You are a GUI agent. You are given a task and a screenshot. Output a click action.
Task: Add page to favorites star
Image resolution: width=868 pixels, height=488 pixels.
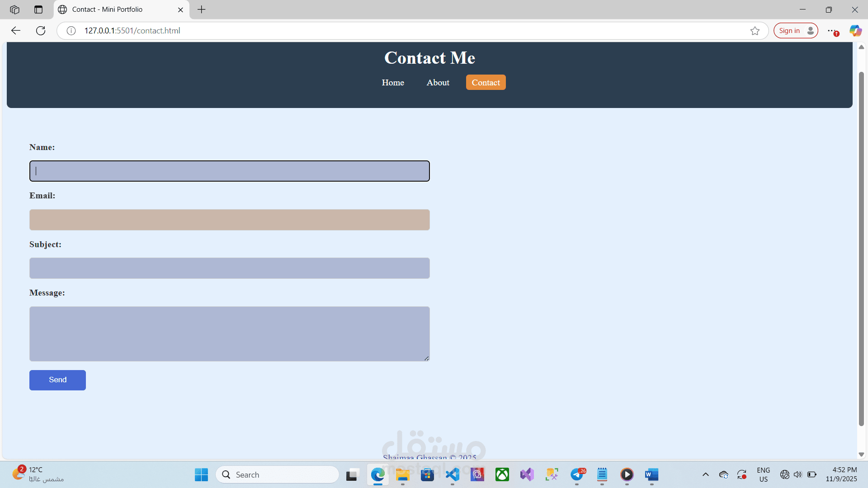755,31
